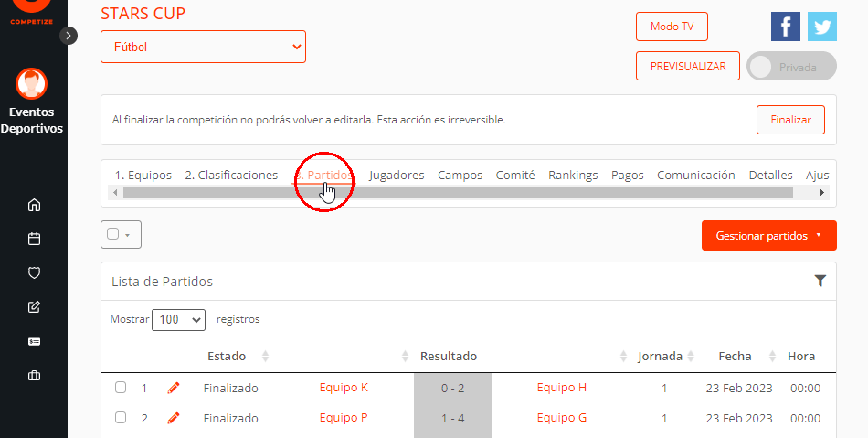Screen dimensions: 868x438
Task: Share on Twitter
Action: 822,27
